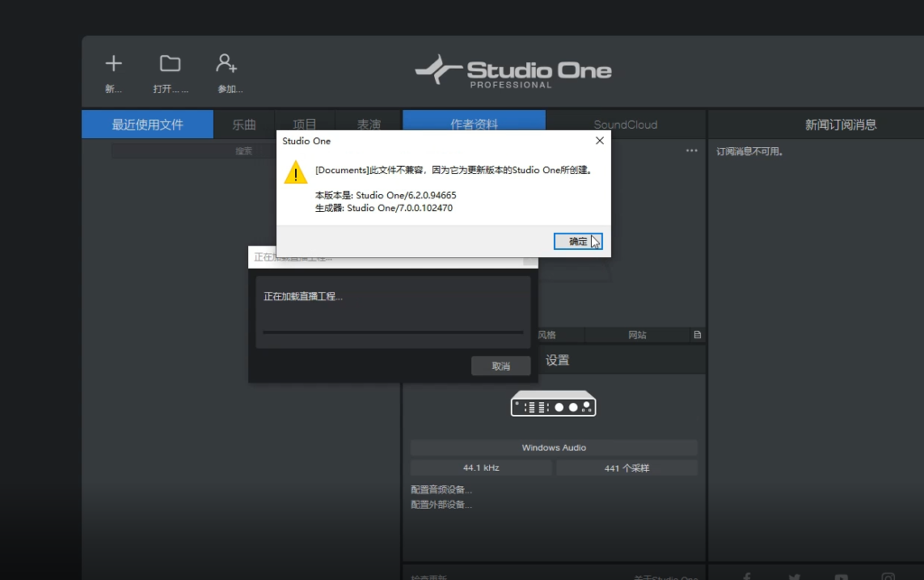Adjust buffer via 441 个采样 selector

click(626, 467)
